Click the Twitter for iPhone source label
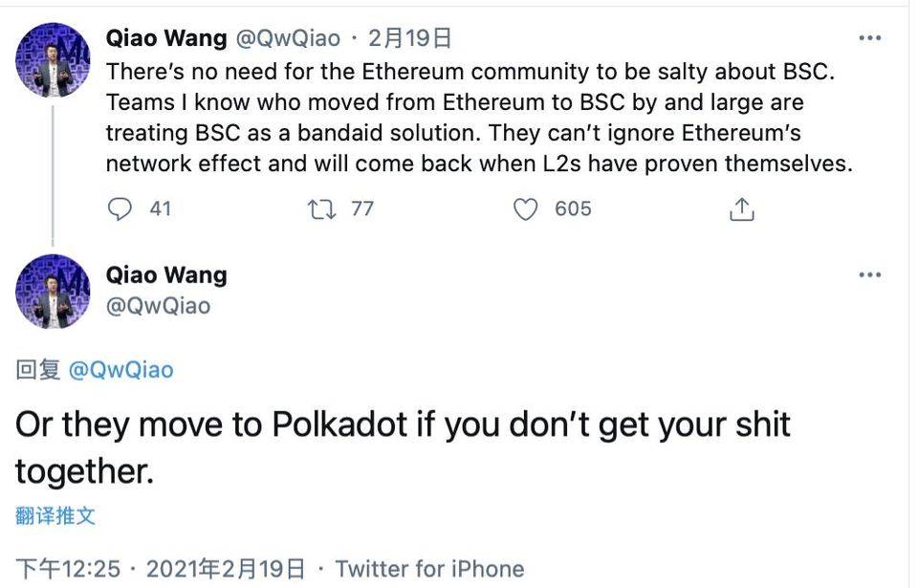918x588 pixels. 428,568
